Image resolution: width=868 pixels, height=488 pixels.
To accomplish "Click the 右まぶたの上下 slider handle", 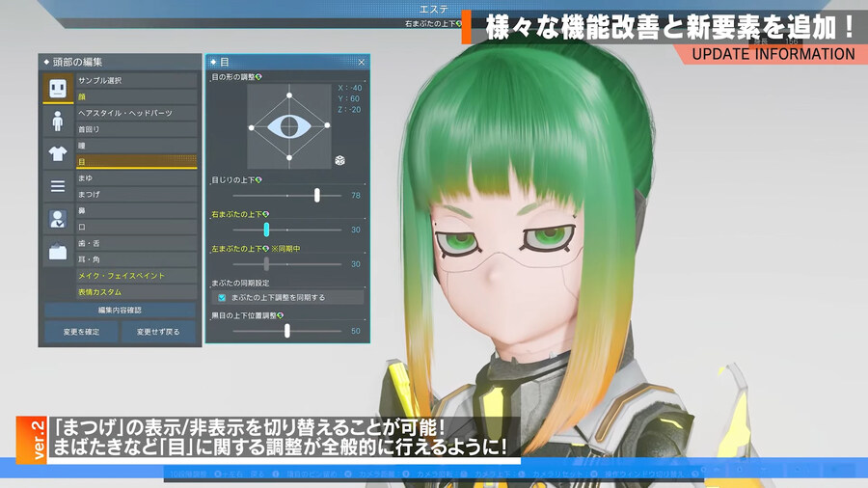I will [x=266, y=230].
